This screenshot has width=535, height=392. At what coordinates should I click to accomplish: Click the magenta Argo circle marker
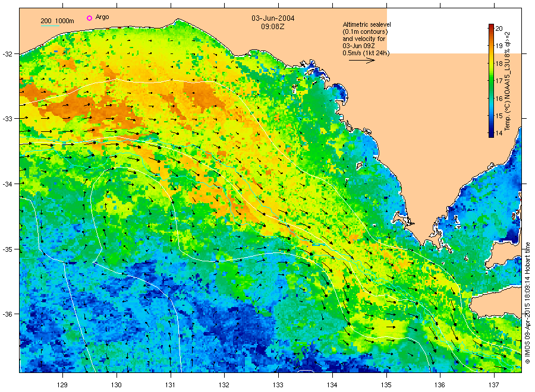[89, 18]
